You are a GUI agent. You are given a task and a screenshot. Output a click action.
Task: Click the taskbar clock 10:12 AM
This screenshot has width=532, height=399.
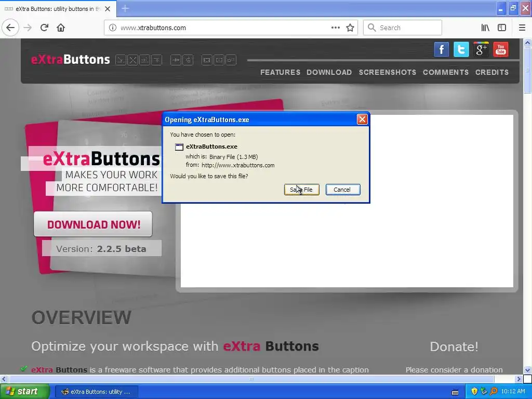click(x=513, y=391)
